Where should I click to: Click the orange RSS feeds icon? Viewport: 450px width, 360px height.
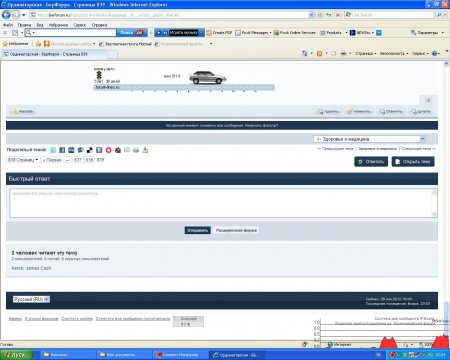pos(319,54)
